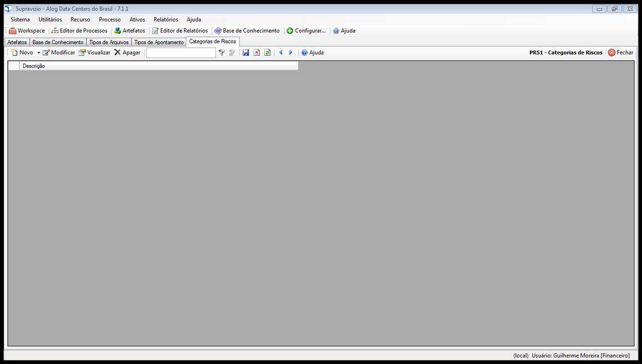Go to next record with right arrow
The image size is (642, 364).
tap(291, 53)
